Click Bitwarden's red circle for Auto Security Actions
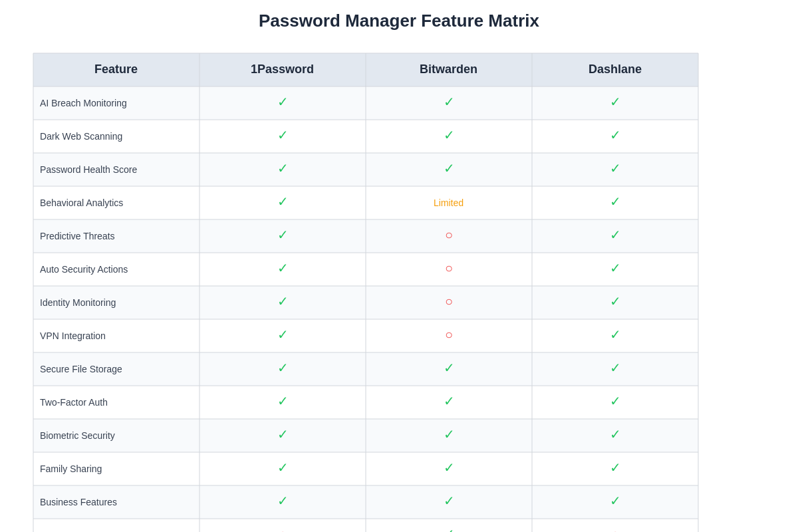The height and width of the screenshot is (532, 798). (449, 269)
